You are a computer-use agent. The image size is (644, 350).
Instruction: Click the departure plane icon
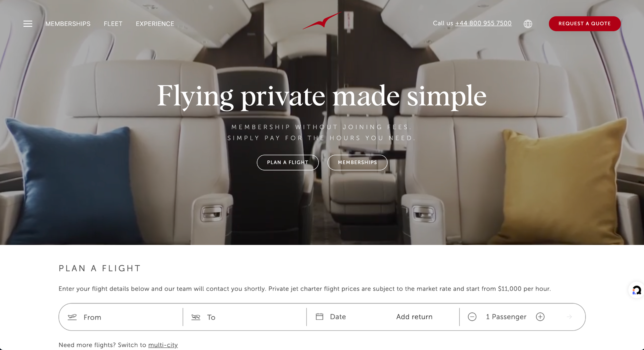pyautogui.click(x=72, y=317)
